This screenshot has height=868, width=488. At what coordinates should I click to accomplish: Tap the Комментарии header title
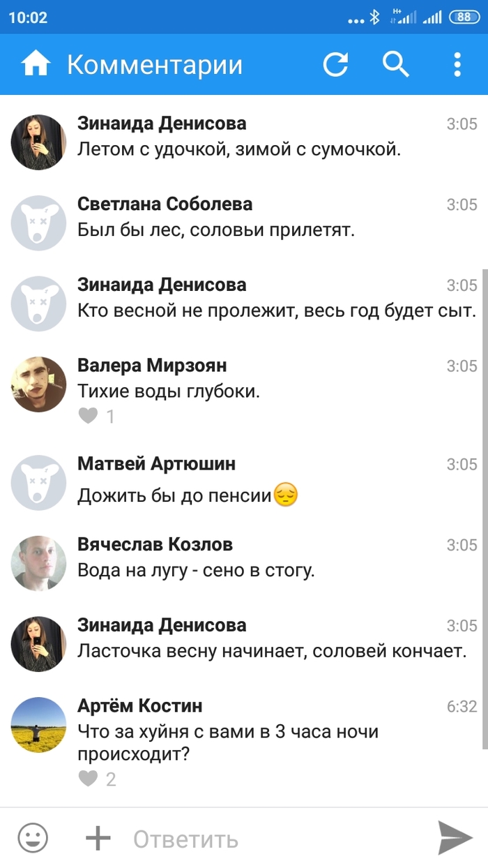coord(155,65)
